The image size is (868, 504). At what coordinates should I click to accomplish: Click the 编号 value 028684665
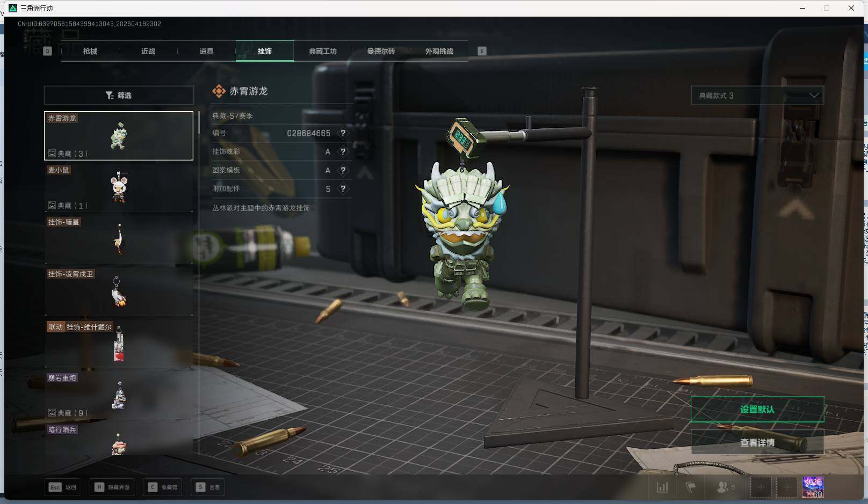click(308, 133)
